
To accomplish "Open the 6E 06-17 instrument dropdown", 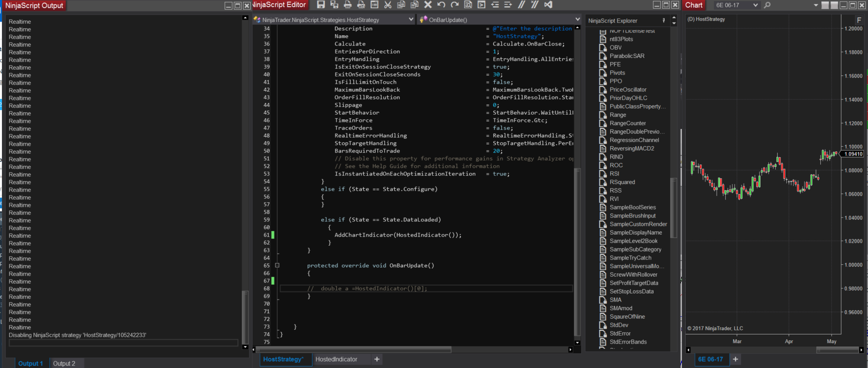I will click(755, 5).
